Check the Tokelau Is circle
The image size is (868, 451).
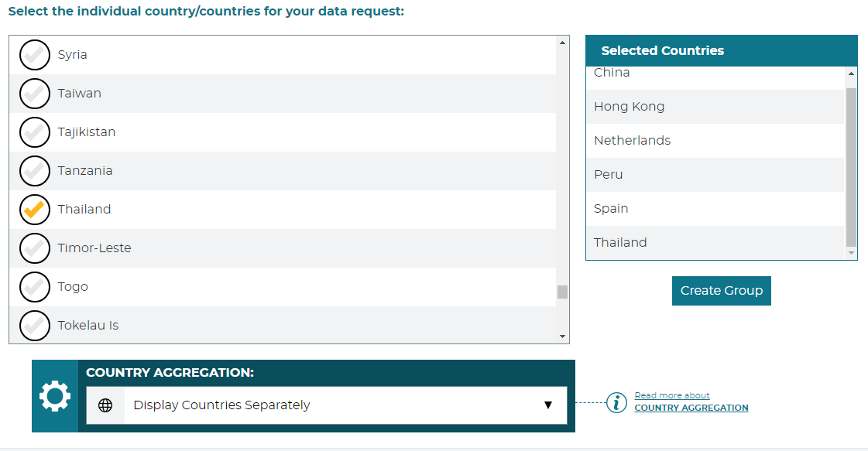point(34,326)
